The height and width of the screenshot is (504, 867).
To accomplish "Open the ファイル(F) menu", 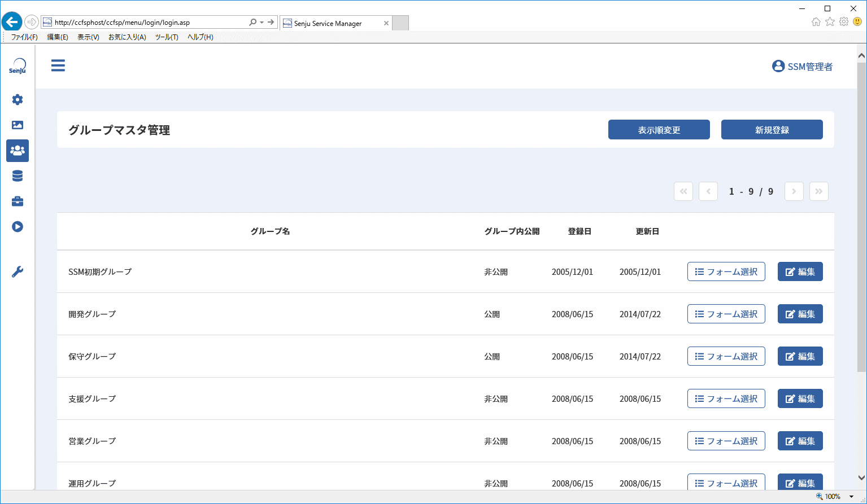I will click(x=24, y=37).
